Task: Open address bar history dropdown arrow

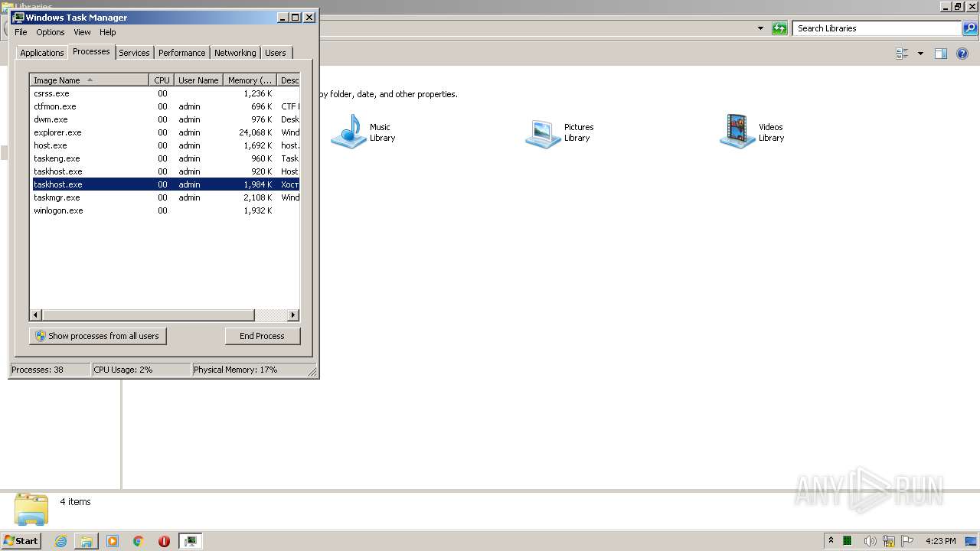Action: pos(760,28)
